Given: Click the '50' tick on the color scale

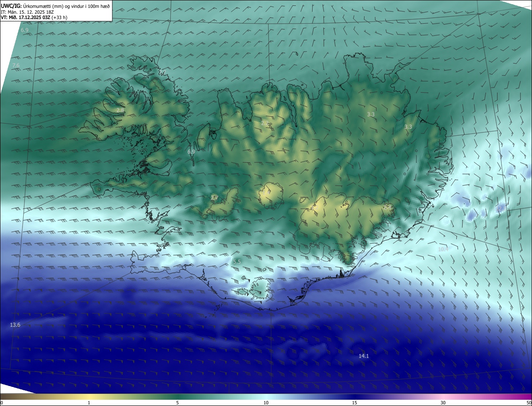Looking at the screenshot, I should coord(529,403).
